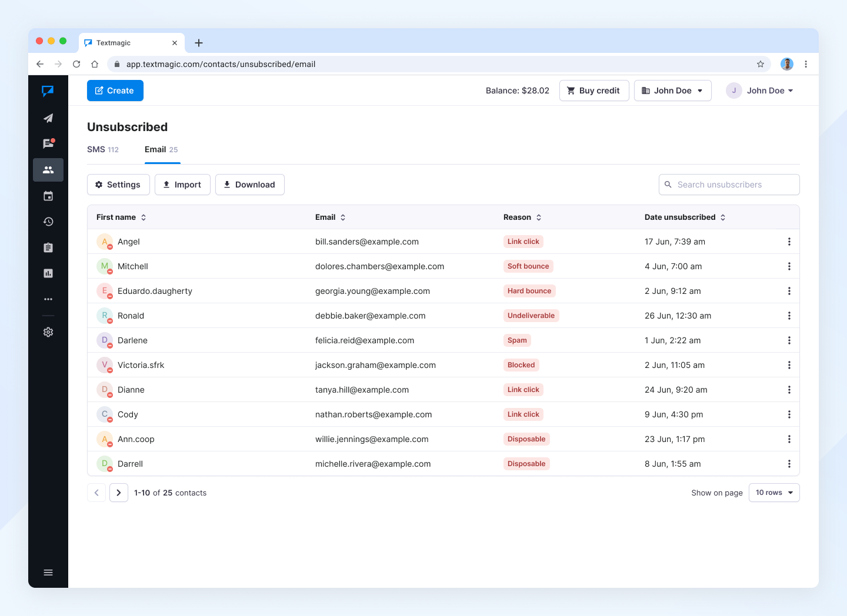Expand sidebar using the hamburger menu icon
The height and width of the screenshot is (616, 847).
click(48, 573)
